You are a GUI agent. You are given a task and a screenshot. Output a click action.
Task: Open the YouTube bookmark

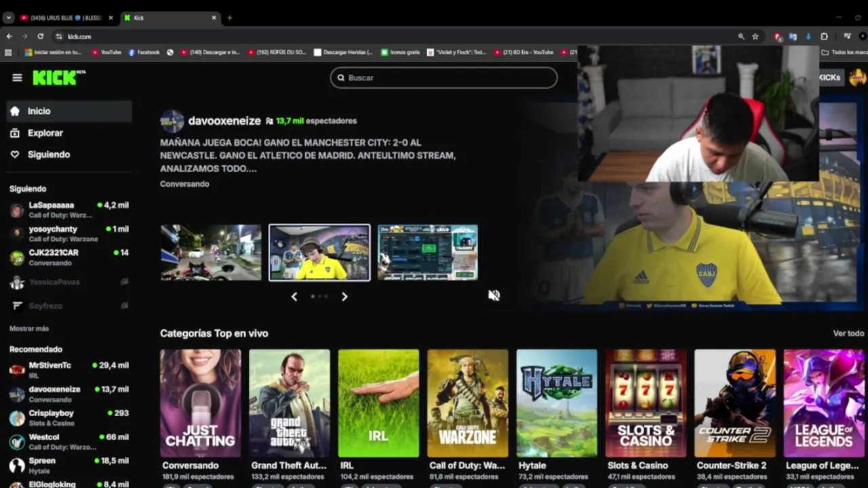tap(106, 52)
